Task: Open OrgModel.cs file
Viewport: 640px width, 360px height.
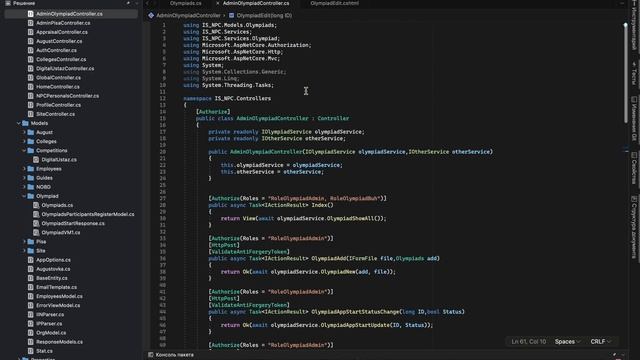Action: click(51, 333)
